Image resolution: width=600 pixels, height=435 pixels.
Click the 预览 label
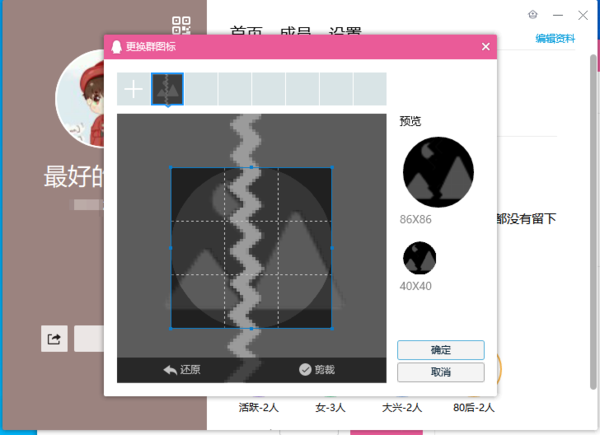(x=410, y=121)
